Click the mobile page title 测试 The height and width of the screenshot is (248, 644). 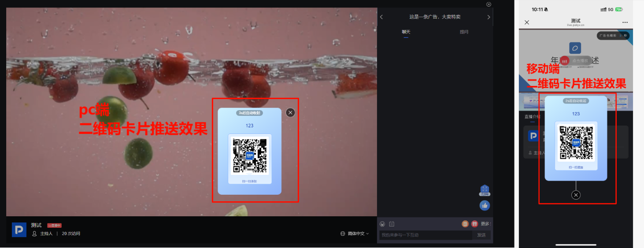(576, 20)
